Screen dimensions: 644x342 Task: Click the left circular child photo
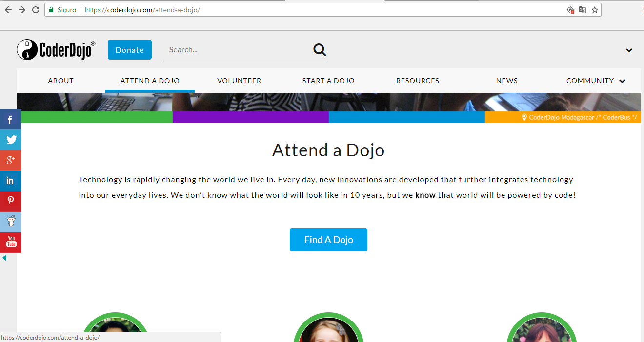point(115,327)
